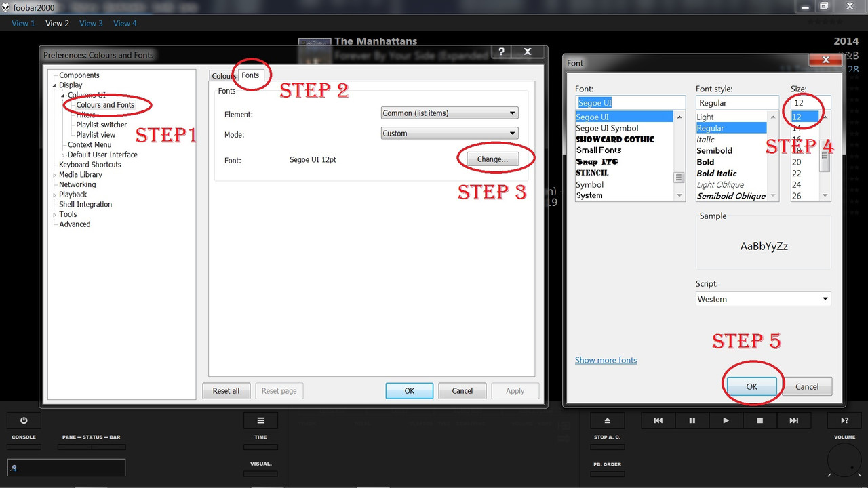
Task: Toggle the STOP A. C. indicator button
Action: click(608, 447)
